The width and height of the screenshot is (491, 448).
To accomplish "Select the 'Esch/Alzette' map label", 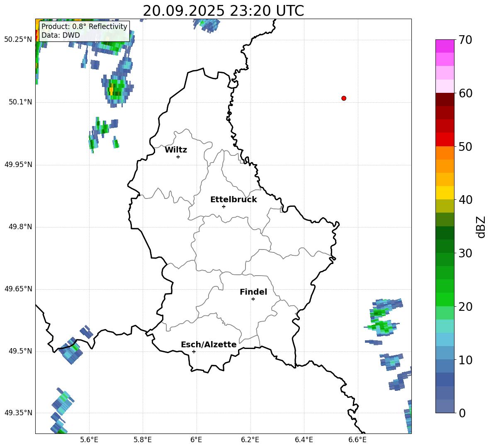I will point(209,344).
